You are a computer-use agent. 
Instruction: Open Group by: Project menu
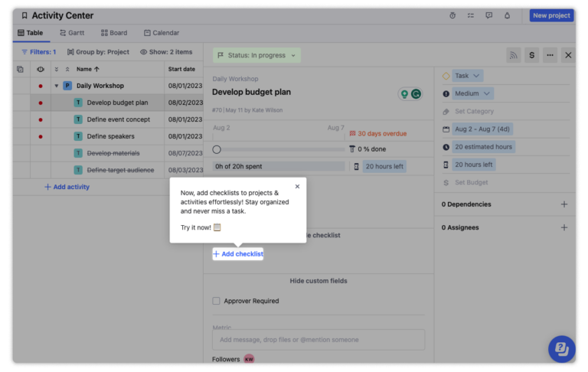click(98, 52)
